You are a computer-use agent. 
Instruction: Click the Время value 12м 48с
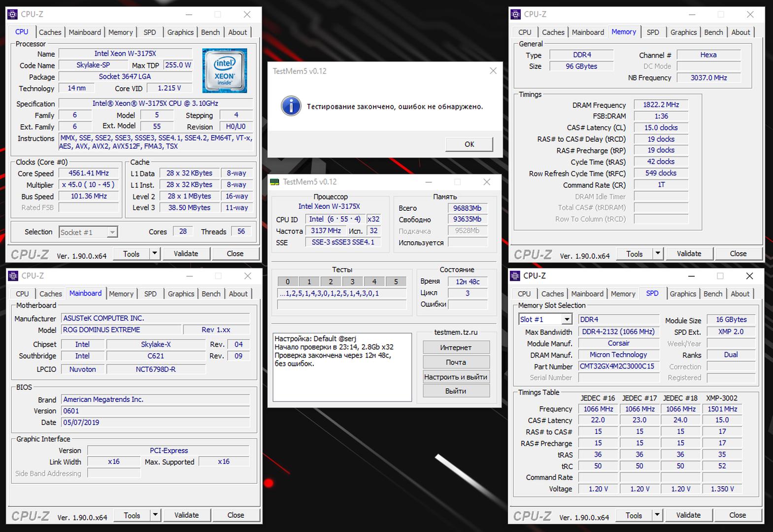pyautogui.click(x=468, y=282)
